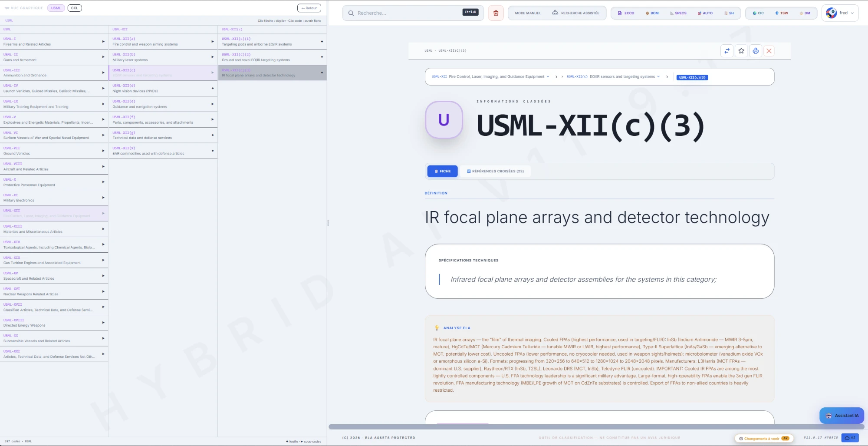Open the AUTO tool
This screenshot has height=446, width=868.
tap(705, 13)
